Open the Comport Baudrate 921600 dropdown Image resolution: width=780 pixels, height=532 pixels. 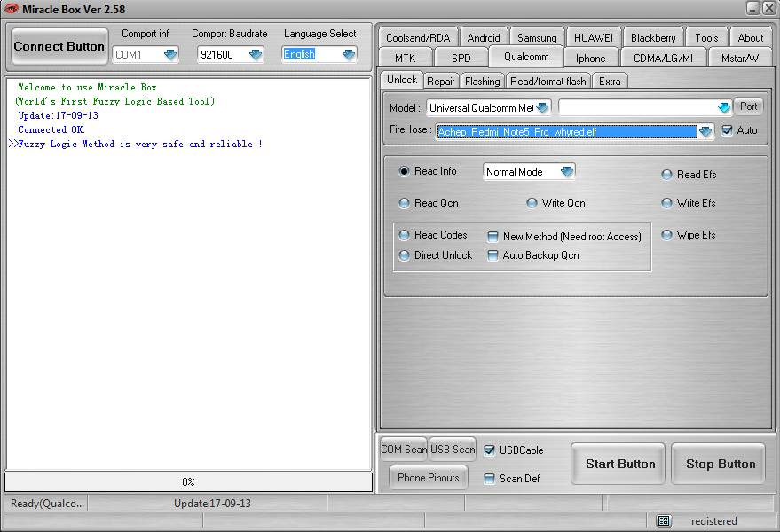click(256, 54)
